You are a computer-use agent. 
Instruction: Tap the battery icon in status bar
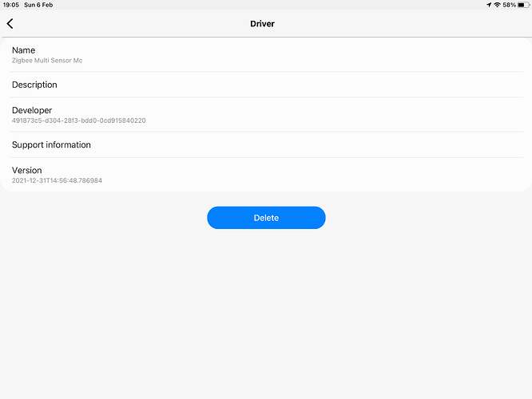(523, 5)
